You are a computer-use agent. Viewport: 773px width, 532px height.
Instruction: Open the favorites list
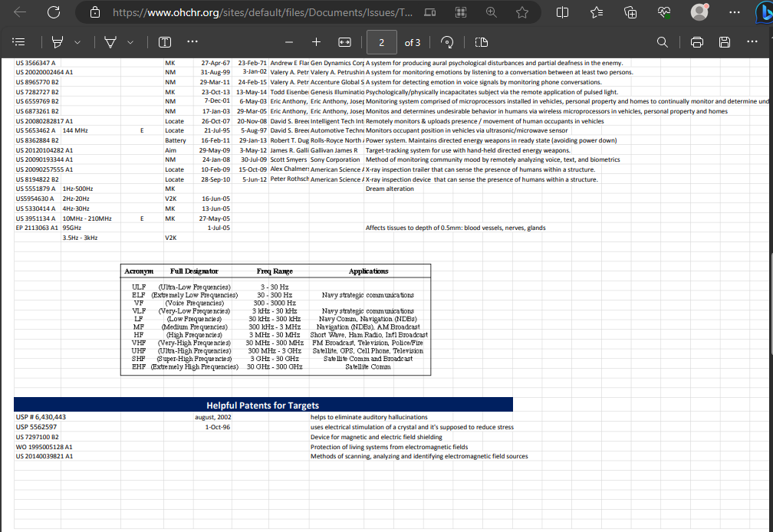597,12
